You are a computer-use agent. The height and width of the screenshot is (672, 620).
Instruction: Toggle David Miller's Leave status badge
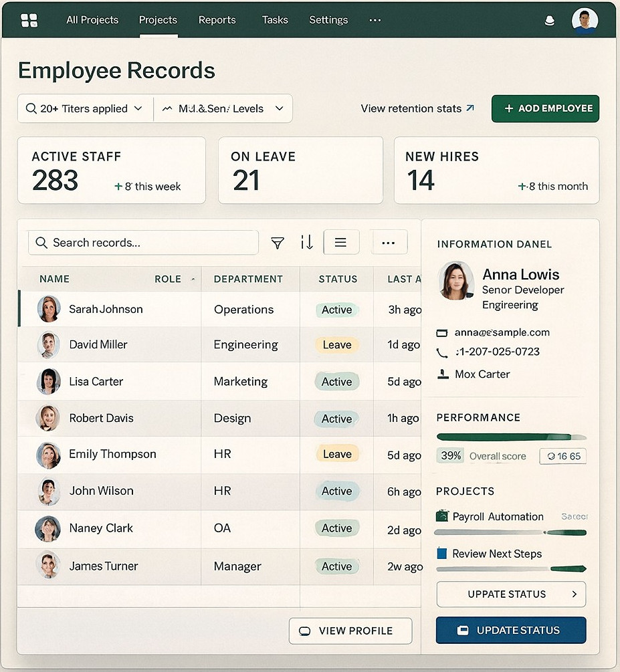(x=336, y=344)
